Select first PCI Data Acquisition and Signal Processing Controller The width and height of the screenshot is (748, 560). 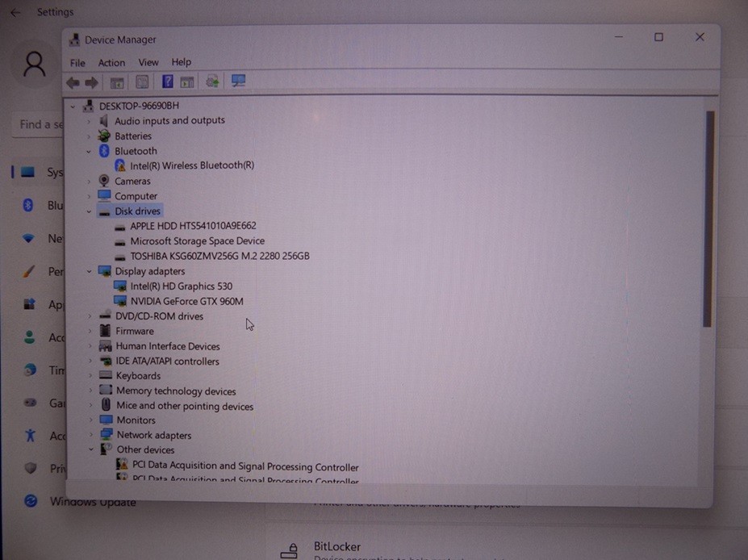point(245,466)
